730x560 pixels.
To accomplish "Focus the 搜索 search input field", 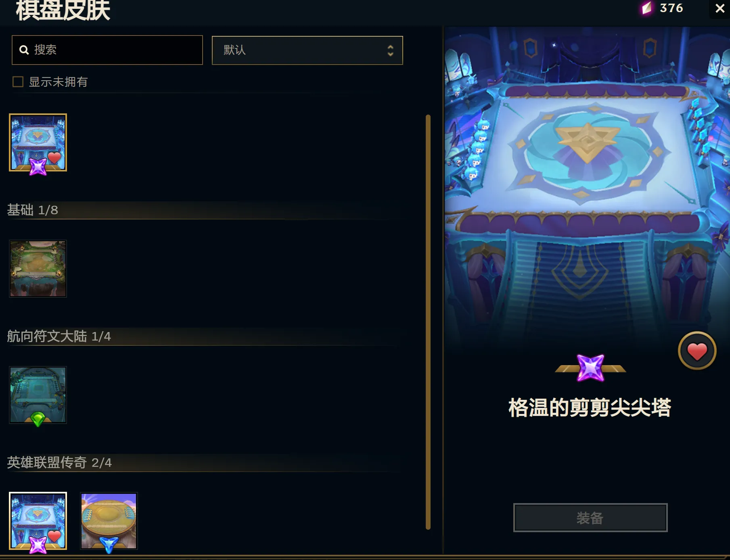I will [x=107, y=50].
